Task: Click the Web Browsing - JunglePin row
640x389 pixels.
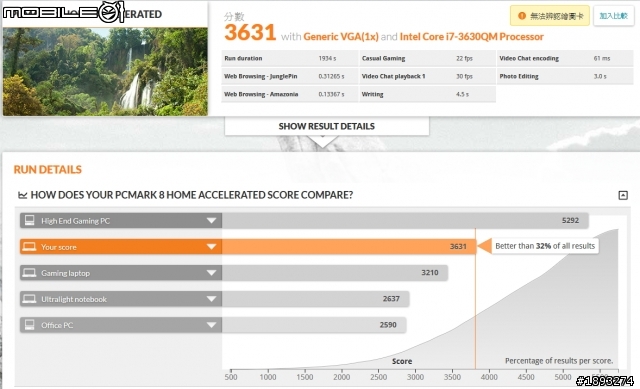Action: point(289,76)
